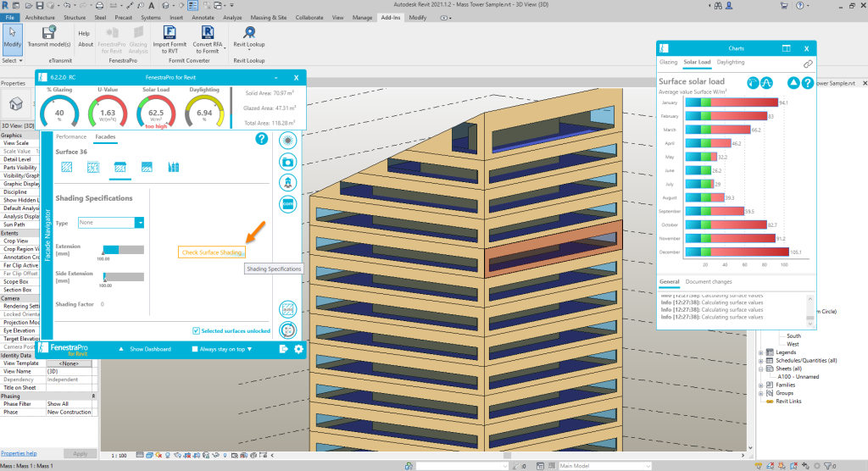The image size is (868, 471).
Task: Click the About button in eTransmit panel
Action: (86, 44)
